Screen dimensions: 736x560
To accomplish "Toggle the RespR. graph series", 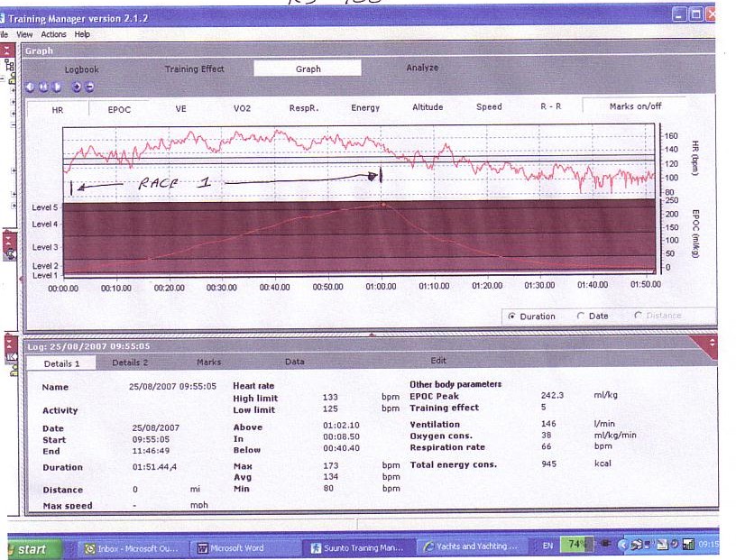I will coord(304,108).
